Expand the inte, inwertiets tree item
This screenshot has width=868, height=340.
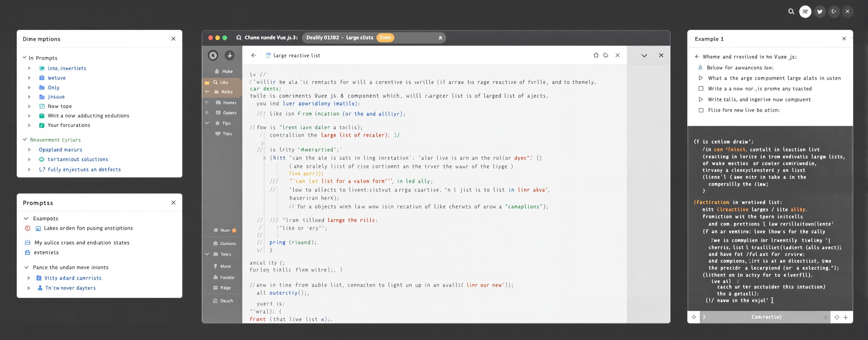(29, 68)
